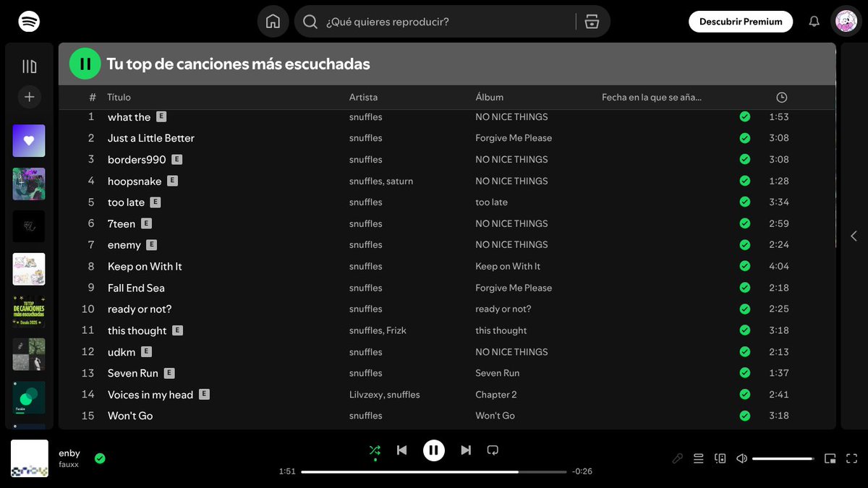868x488 pixels.
Task: Open artist Frizk in this thought row
Action: (396, 330)
